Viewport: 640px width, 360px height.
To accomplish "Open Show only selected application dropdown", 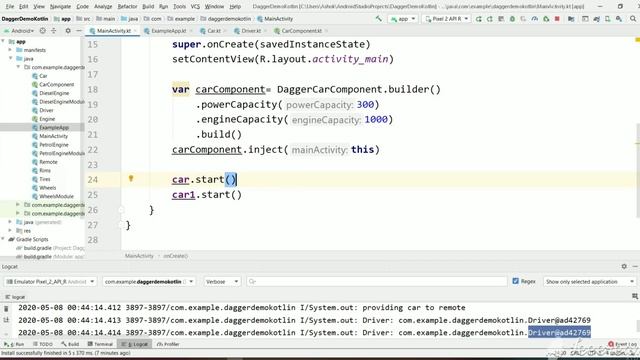I will pyautogui.click(x=589, y=282).
